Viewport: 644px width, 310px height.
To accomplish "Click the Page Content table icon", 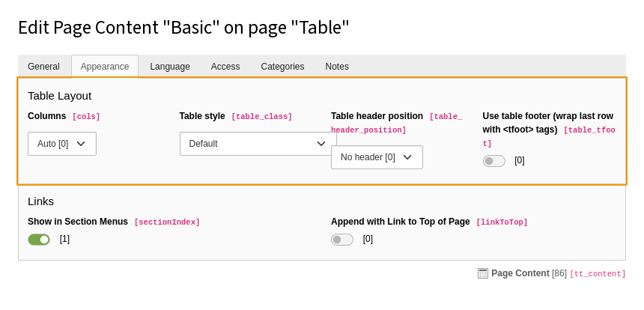I will pyautogui.click(x=483, y=273).
